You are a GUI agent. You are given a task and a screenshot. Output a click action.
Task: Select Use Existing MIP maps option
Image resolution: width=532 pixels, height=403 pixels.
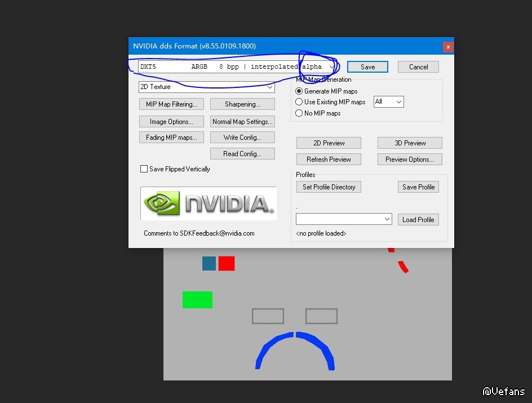pos(330,102)
